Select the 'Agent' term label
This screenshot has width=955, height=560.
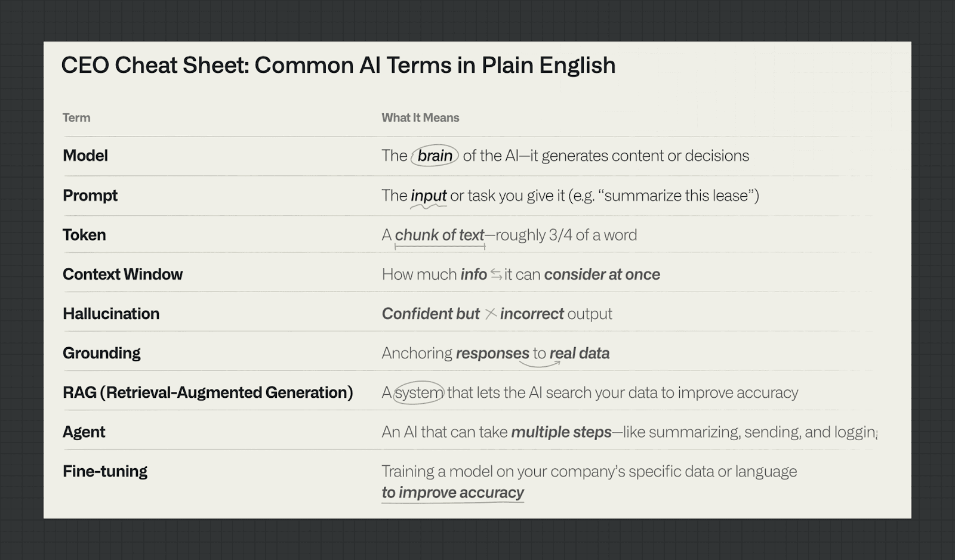[84, 432]
